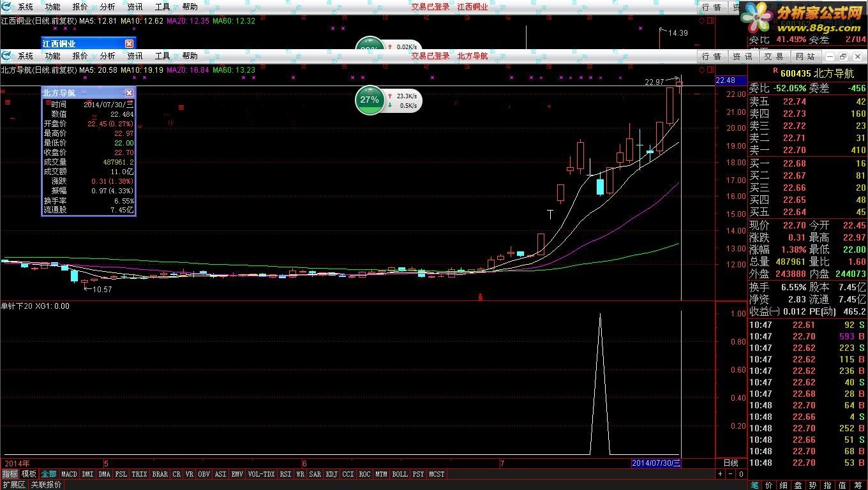Click the app logo icon of 江西铜业 window
The width and height of the screenshot is (868, 490).
7,7
